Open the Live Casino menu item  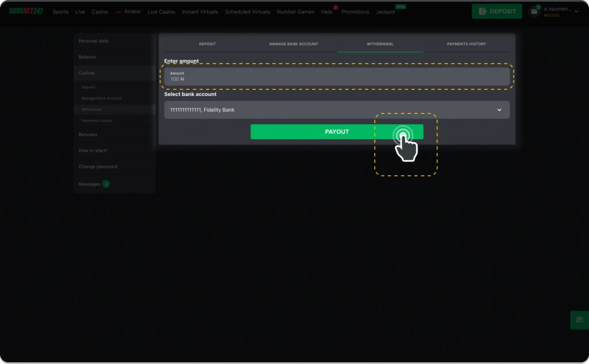pos(161,12)
